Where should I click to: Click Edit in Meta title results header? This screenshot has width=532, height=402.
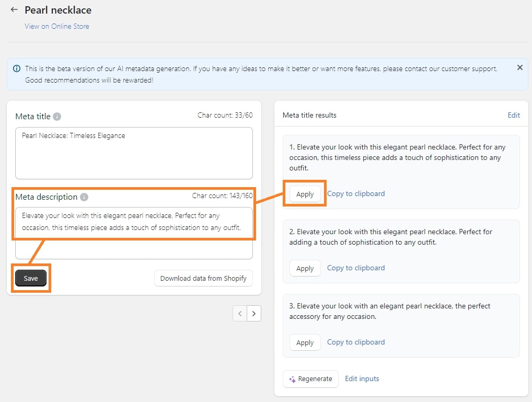tap(514, 114)
